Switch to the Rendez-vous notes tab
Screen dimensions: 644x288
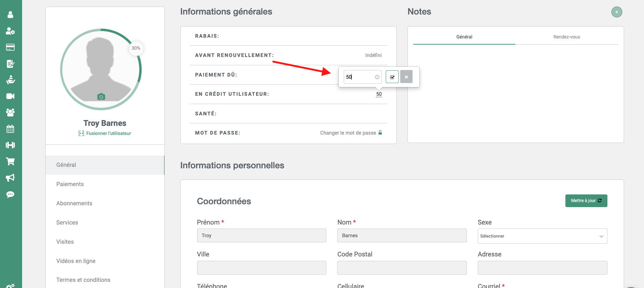566,37
